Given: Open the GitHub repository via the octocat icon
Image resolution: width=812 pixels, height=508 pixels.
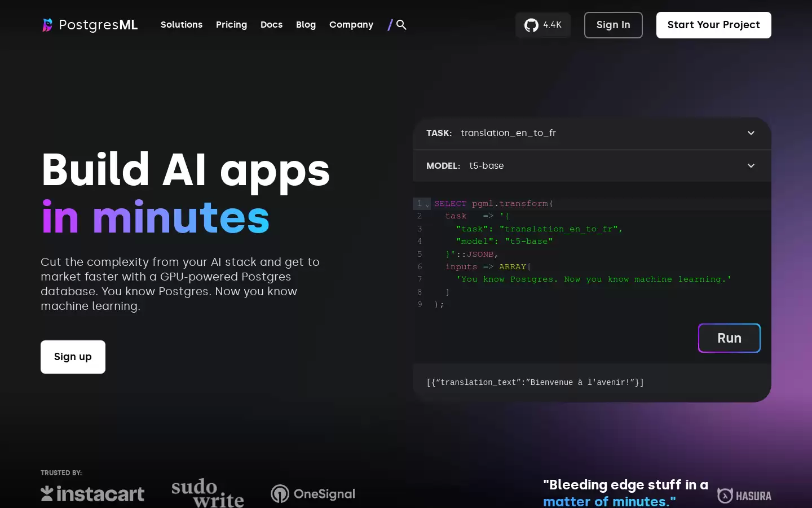Looking at the screenshot, I should pos(531,25).
